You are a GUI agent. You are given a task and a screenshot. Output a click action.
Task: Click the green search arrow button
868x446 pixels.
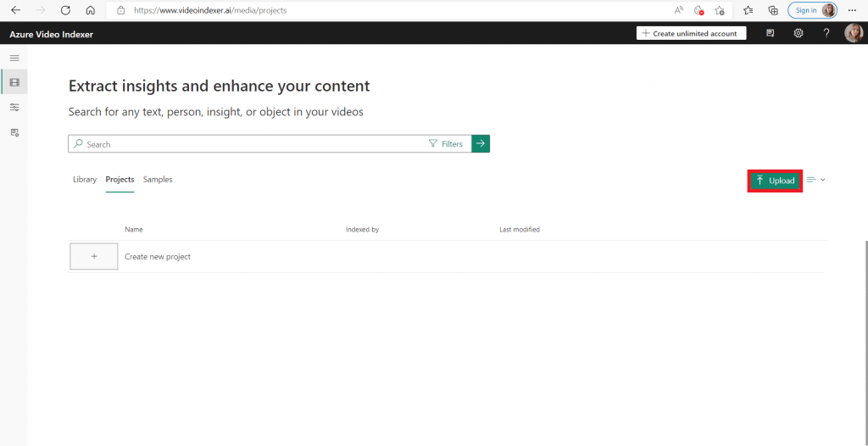(x=481, y=144)
